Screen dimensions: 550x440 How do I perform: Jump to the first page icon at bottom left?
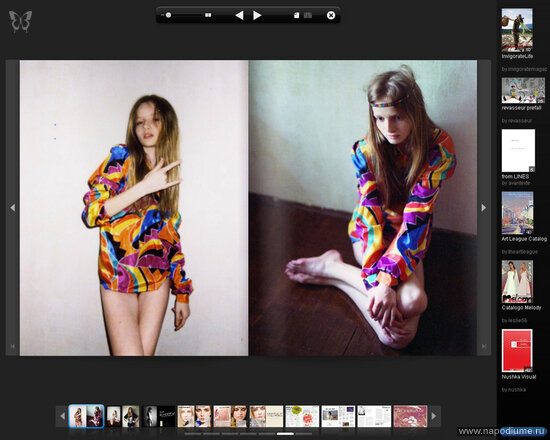[13, 346]
